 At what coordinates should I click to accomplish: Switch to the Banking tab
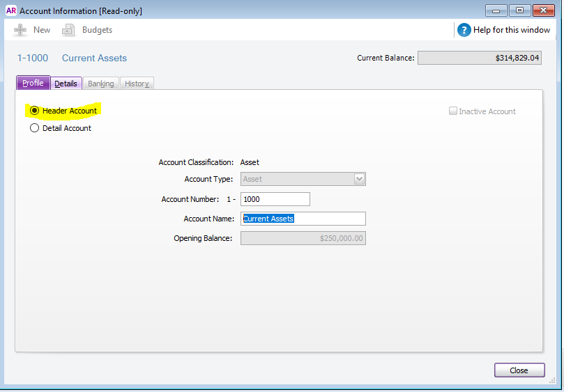coord(100,84)
